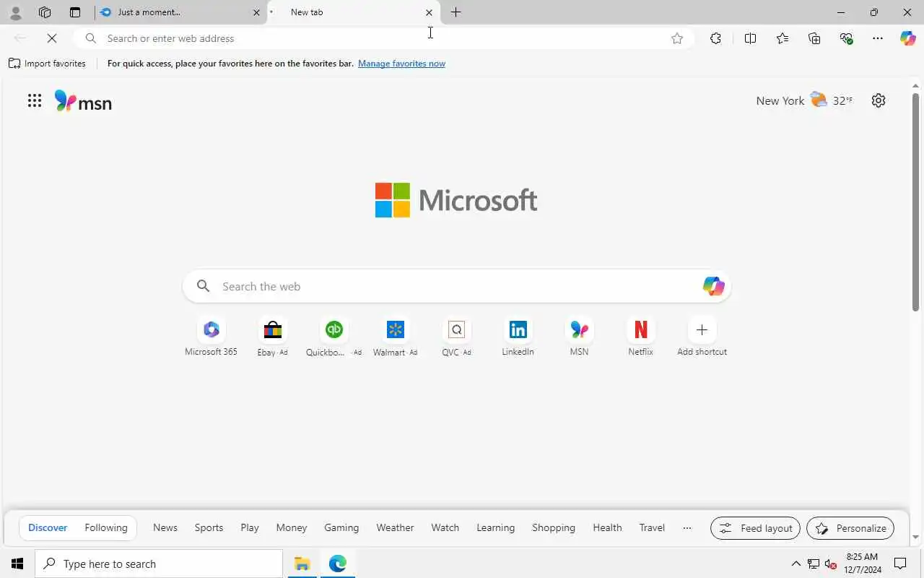Open the taskbar clock showing 8:25 AM
Viewport: 924px width, 578px height.
tap(862, 564)
